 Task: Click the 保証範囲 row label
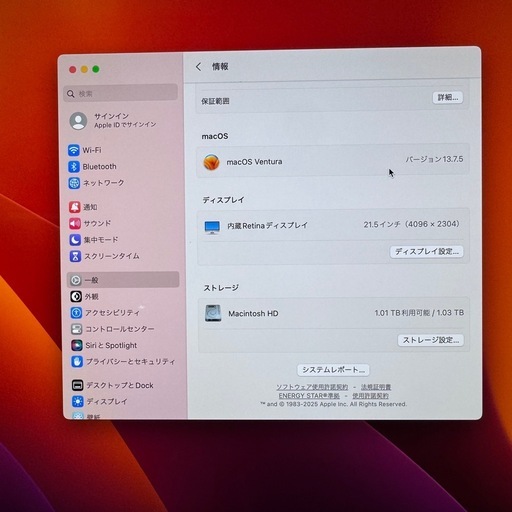pos(215,101)
